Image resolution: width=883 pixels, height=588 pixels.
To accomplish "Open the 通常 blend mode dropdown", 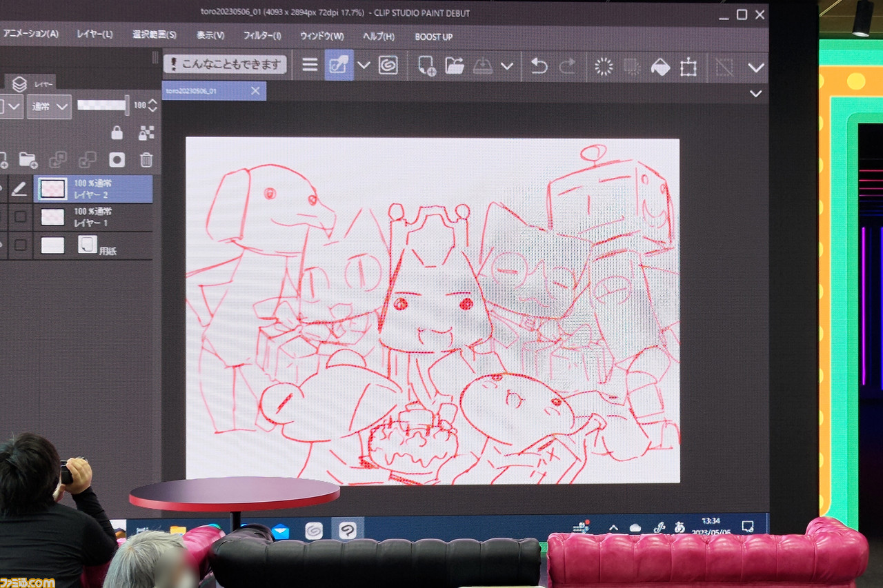I will coord(49,106).
